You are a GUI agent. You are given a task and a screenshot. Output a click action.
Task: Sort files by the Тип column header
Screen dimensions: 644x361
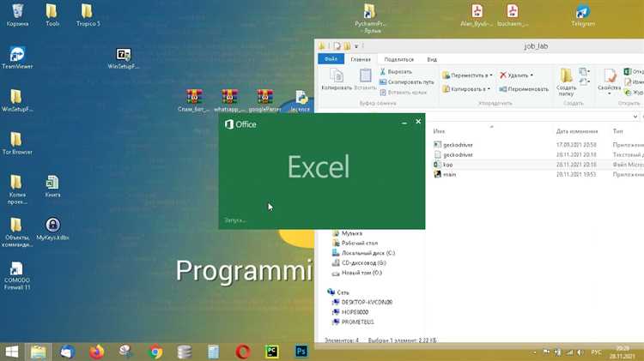(x=617, y=131)
